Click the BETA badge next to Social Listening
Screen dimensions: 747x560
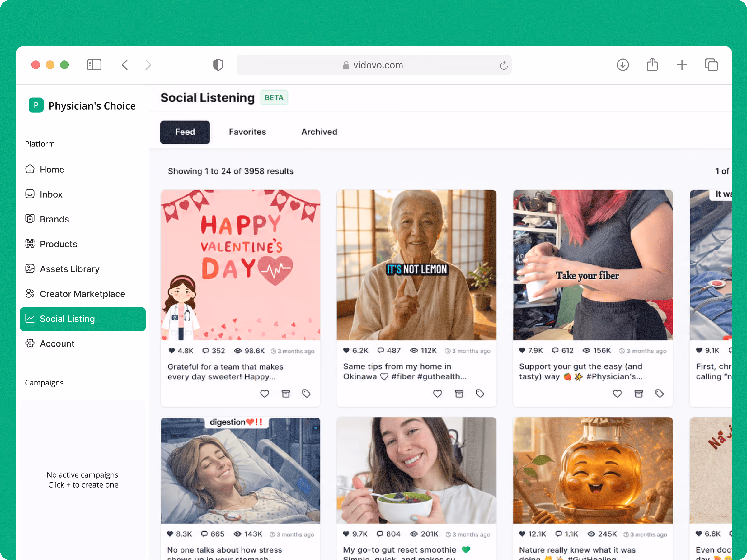[274, 98]
